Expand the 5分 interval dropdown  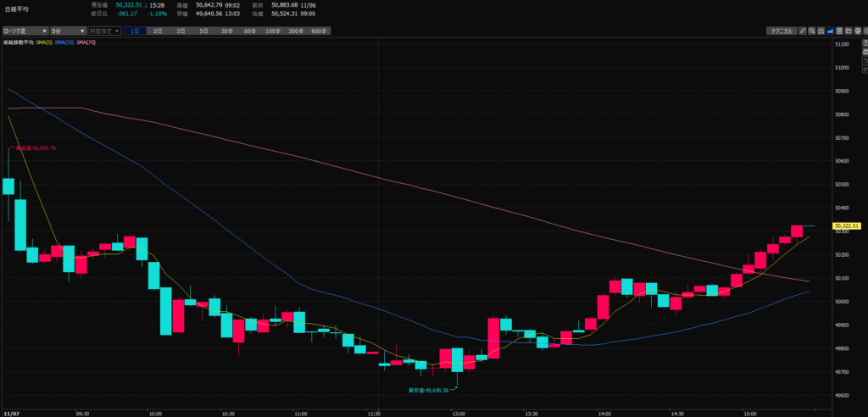pyautogui.click(x=67, y=31)
